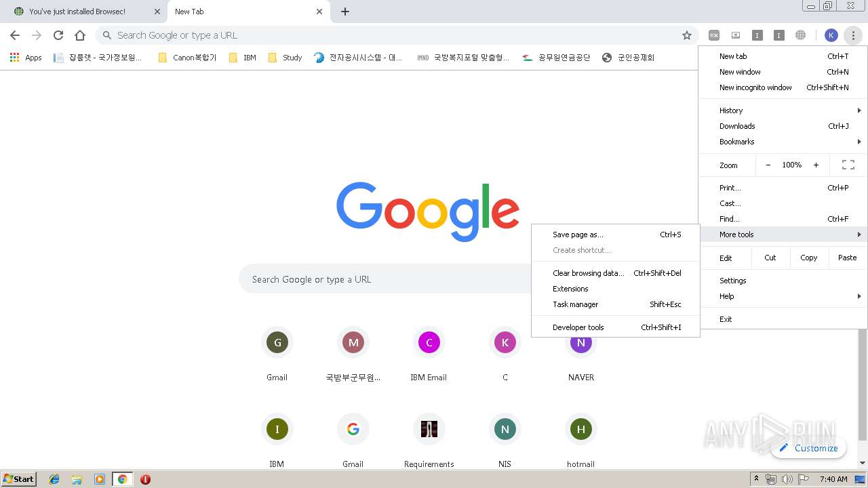This screenshot has height=488, width=868.
Task: Open the 국방부군무원 shortcut tile
Action: tap(353, 355)
